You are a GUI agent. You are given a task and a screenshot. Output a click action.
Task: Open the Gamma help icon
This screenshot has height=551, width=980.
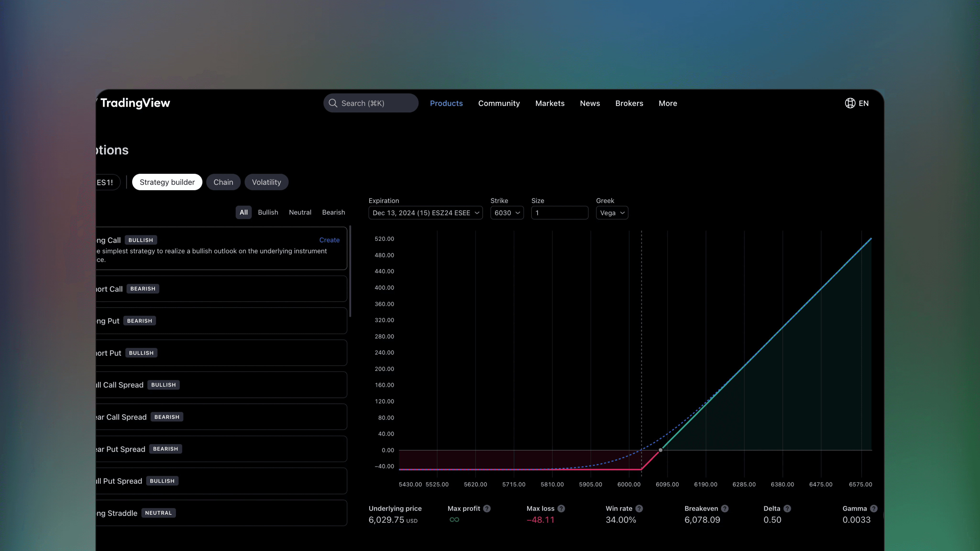(874, 508)
